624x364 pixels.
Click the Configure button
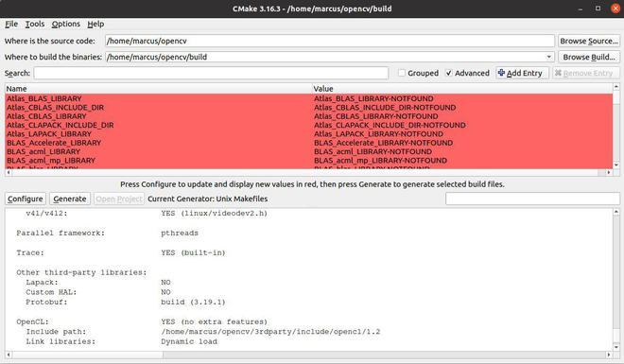26,199
